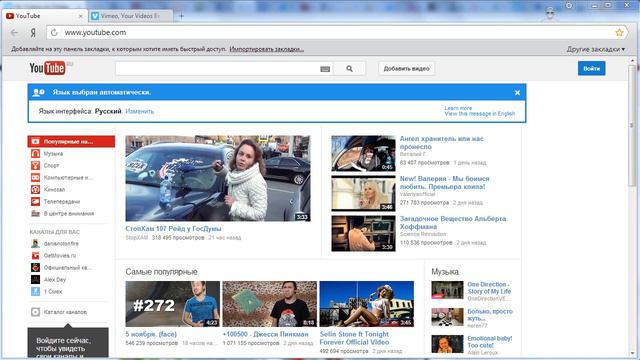Open the danisnotonfire channel name
Screen dimensions: 640x360
point(61,244)
